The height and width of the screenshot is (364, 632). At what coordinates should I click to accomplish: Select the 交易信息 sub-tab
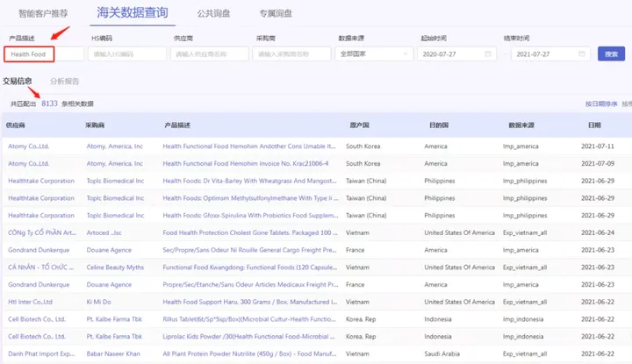(x=18, y=81)
